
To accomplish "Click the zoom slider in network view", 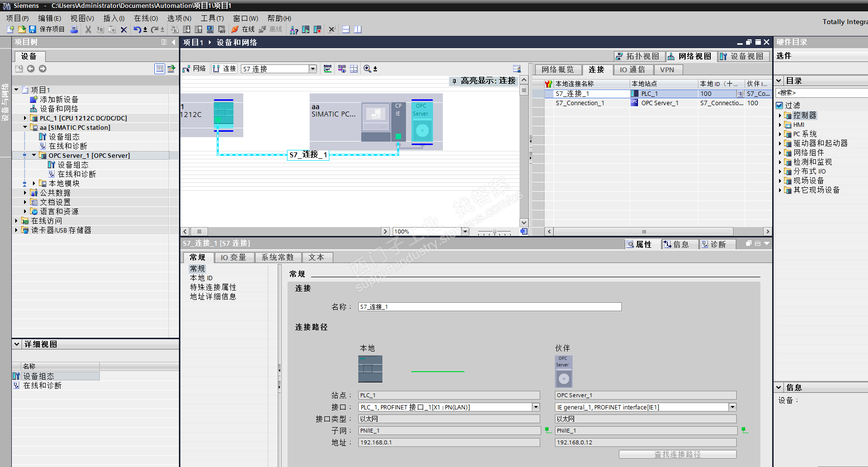I will [x=495, y=232].
